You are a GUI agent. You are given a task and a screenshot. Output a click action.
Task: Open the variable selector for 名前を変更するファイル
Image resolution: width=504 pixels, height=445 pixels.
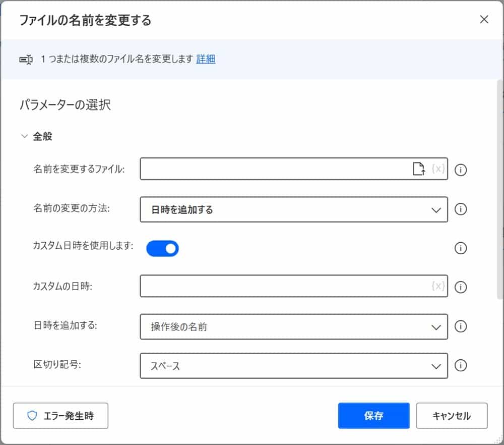(x=438, y=170)
